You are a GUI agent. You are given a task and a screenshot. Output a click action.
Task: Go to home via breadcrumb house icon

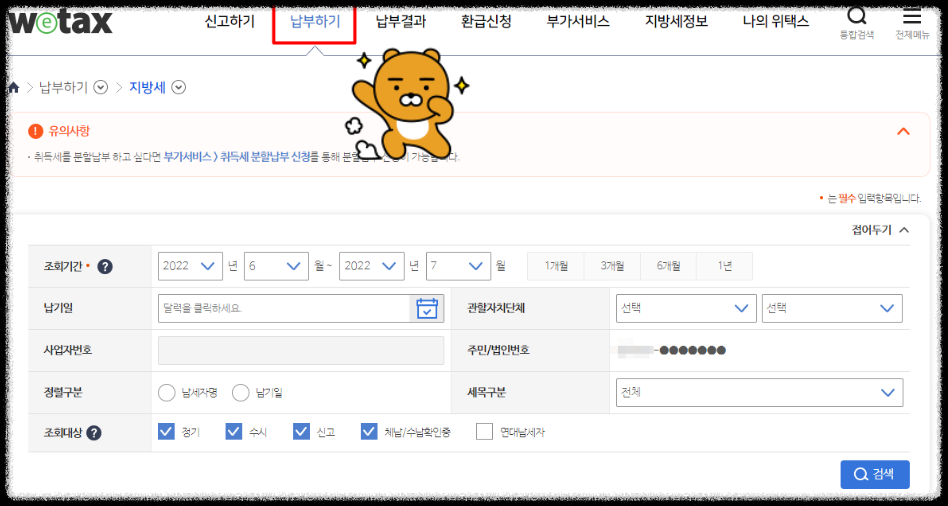pyautogui.click(x=14, y=88)
